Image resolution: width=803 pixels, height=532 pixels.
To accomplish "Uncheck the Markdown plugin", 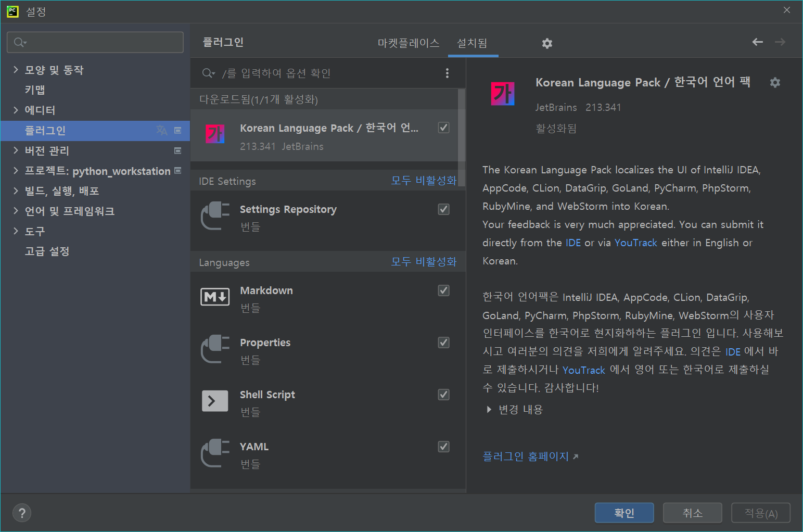I will click(x=444, y=290).
